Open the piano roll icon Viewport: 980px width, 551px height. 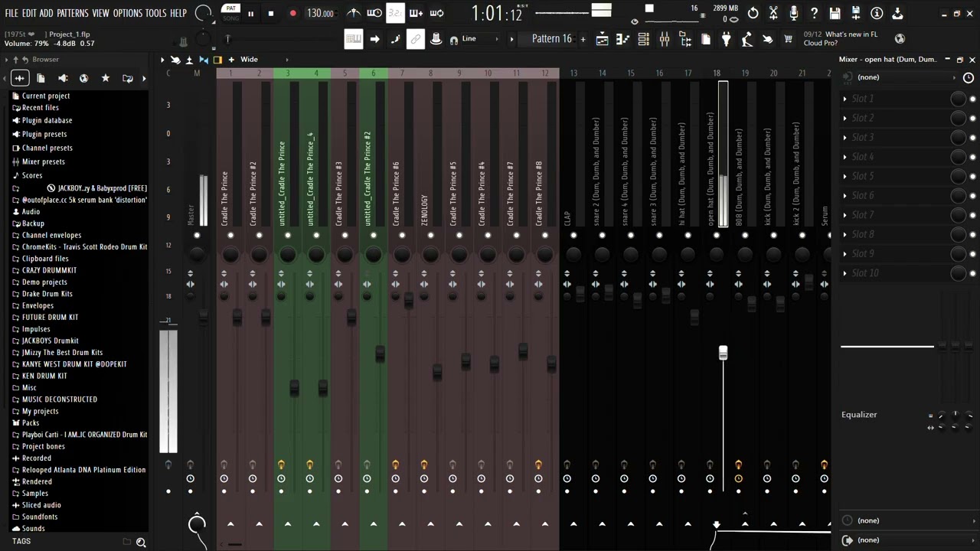click(x=623, y=39)
